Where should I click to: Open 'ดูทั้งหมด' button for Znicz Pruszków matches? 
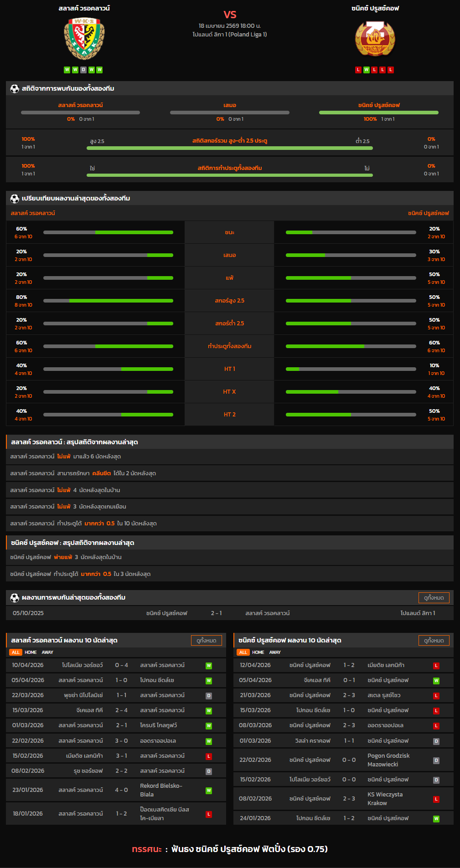click(x=434, y=640)
